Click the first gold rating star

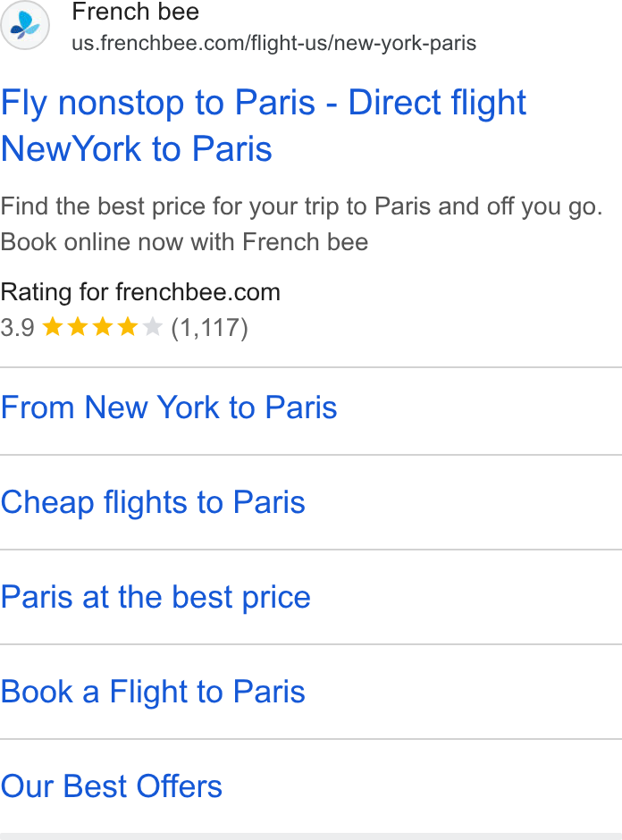53,326
